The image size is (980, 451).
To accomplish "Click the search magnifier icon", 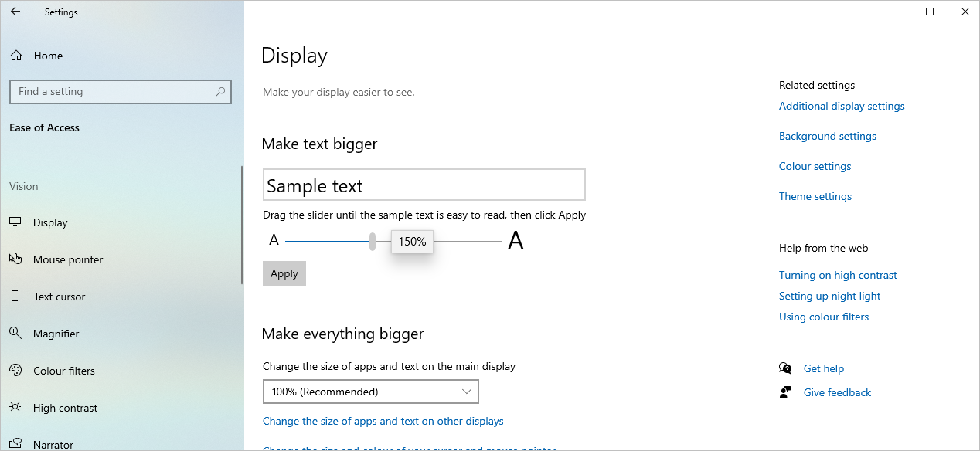I will click(220, 91).
